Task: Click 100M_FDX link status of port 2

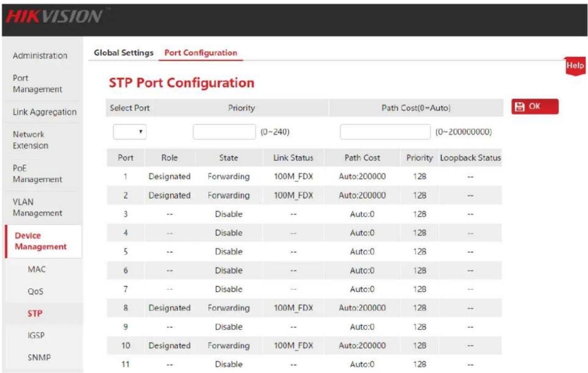Action: pos(293,195)
